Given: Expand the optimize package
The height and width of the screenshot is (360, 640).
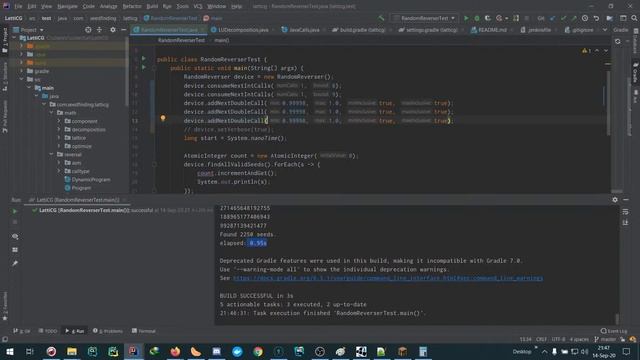Looking at the screenshot, I should [59, 146].
